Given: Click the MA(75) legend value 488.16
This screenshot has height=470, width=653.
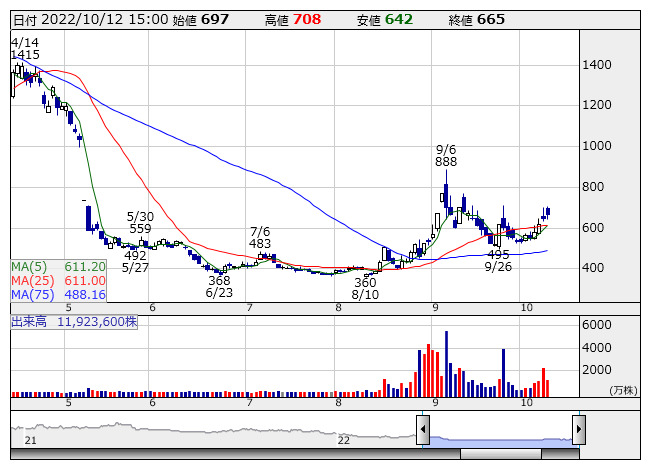Looking at the screenshot, I should (x=87, y=295).
